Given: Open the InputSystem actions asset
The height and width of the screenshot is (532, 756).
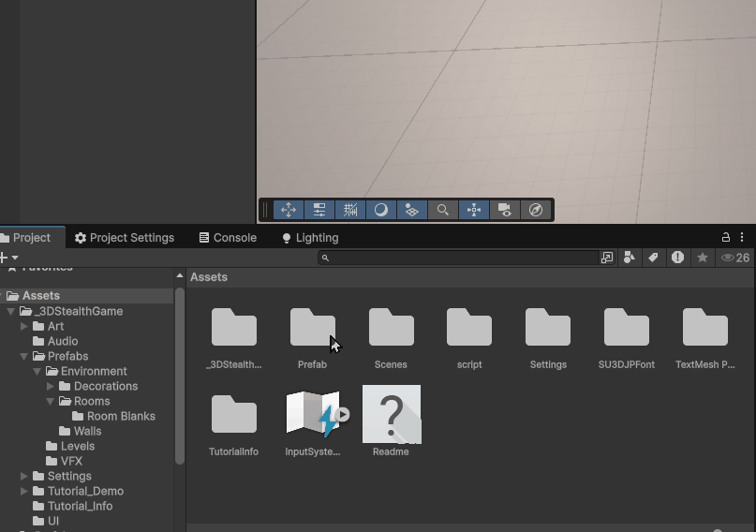Looking at the screenshot, I should 313,414.
